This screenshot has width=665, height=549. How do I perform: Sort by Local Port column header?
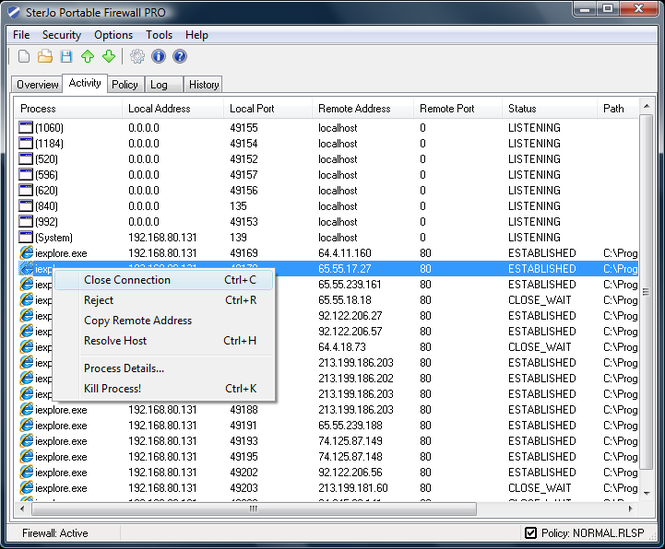click(268, 109)
